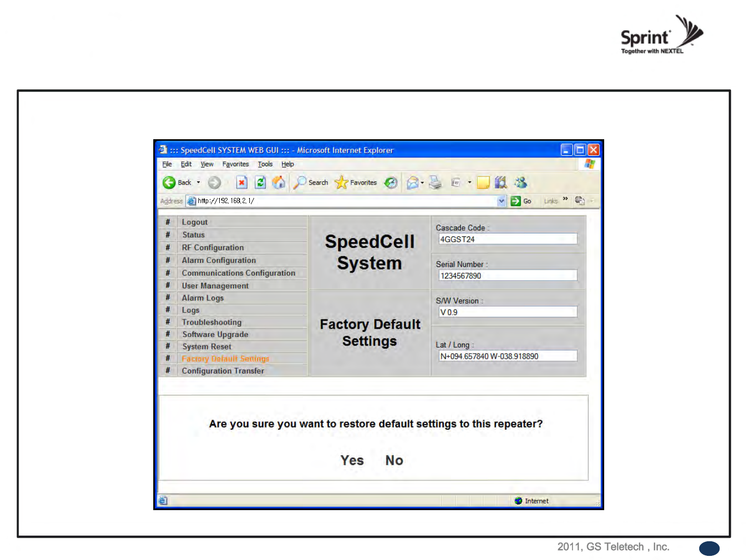Open the Messenger people icon
This screenshot has width=746, height=560.
pos(521,182)
